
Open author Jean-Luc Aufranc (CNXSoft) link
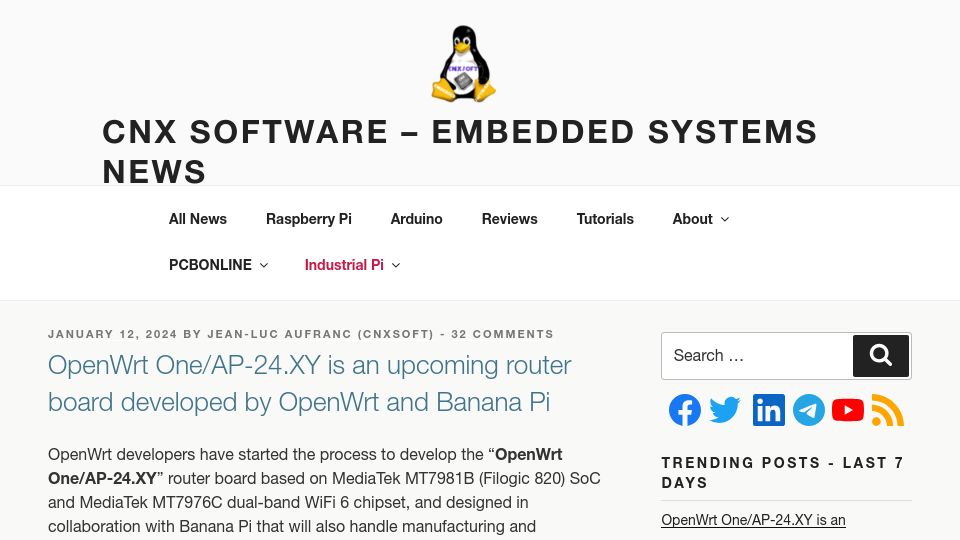(321, 334)
